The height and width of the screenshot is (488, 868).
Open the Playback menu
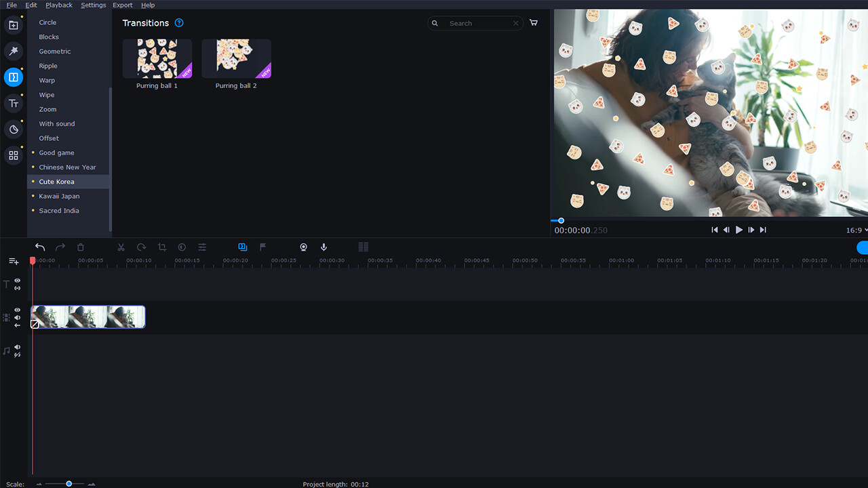pyautogui.click(x=58, y=5)
